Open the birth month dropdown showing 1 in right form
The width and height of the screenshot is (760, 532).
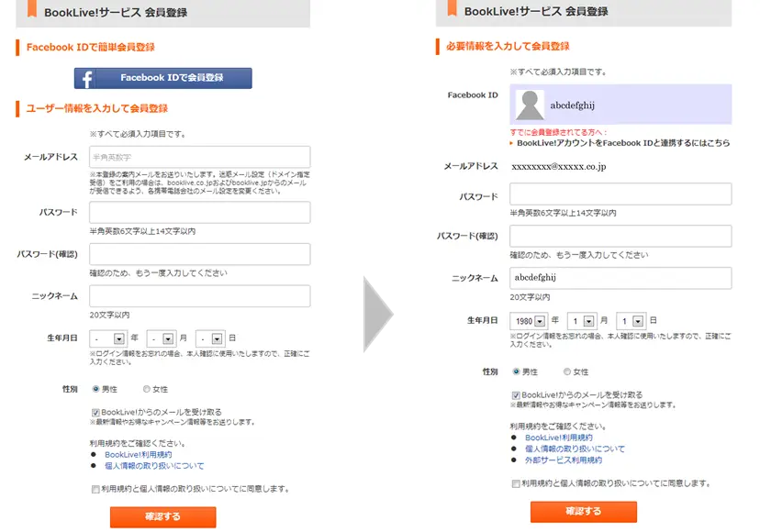click(582, 321)
